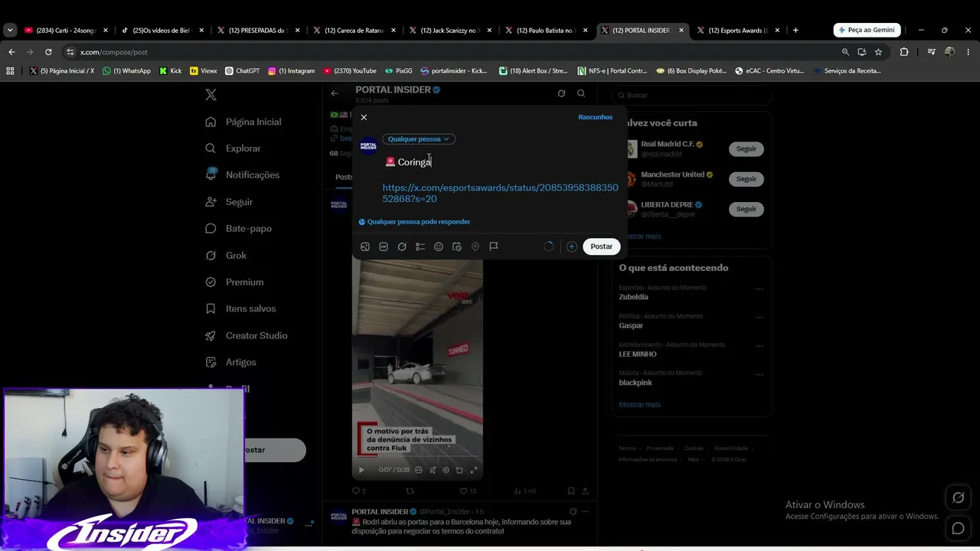Expand the Qualquer pessoa audience dropdown

[418, 139]
